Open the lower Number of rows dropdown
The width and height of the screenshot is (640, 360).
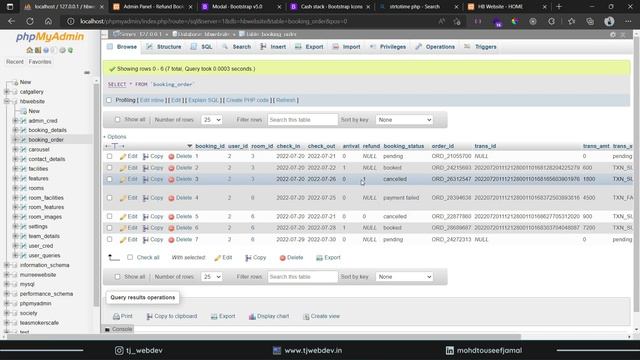pyautogui.click(x=211, y=277)
